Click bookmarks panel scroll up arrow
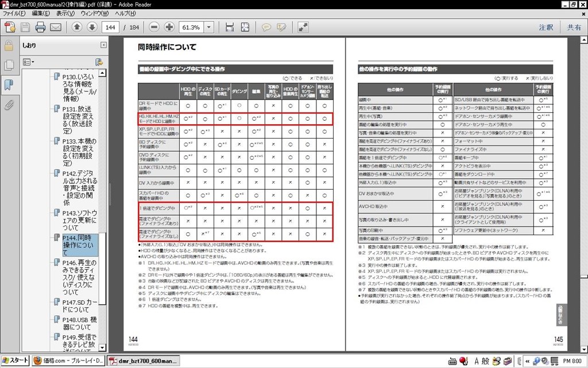The image size is (588, 368). [x=102, y=73]
